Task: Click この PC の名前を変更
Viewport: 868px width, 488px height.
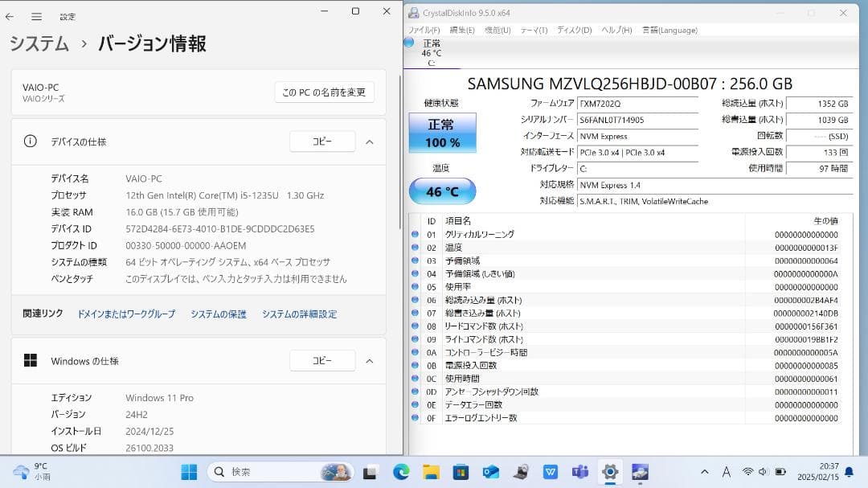Action: coord(325,92)
